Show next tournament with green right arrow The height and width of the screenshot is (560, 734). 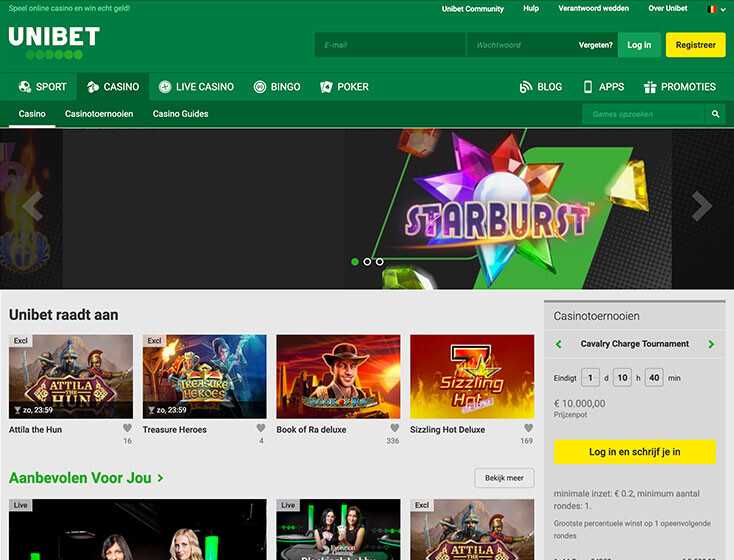[712, 344]
